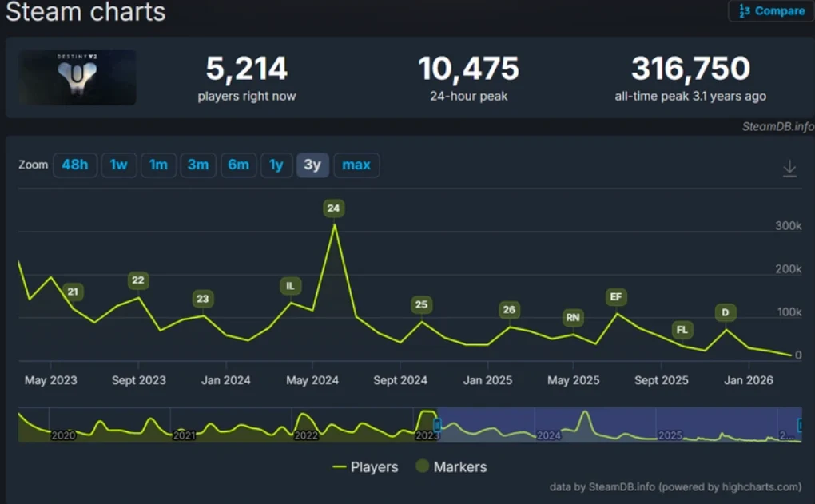Select the marker labeled 24 on the chart
Viewport: 815px width, 504px height.
(334, 208)
